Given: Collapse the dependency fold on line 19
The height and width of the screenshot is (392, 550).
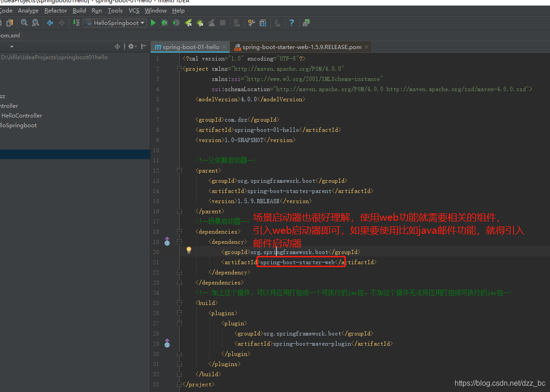Looking at the screenshot, I should coord(179,242).
